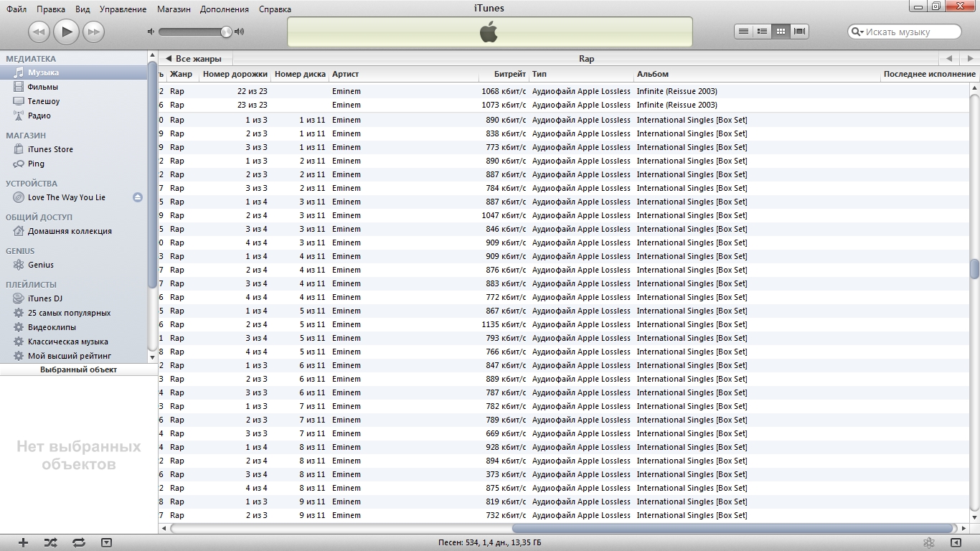Open the search magnifier options dropdown
The width and height of the screenshot is (980, 551).
pyautogui.click(x=857, y=32)
